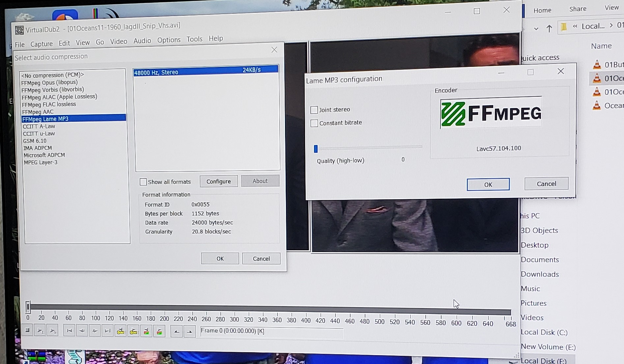624x364 pixels.
Task: Select the 48000 Hz, Stereo format row
Action: (x=206, y=71)
